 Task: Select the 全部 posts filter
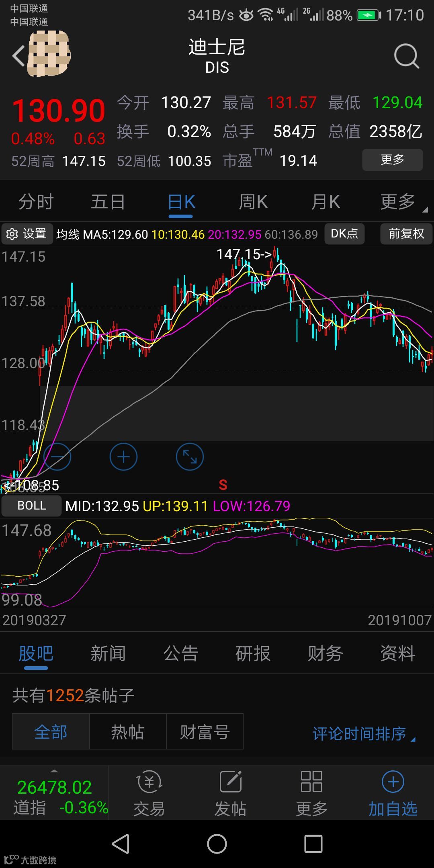tap(51, 732)
